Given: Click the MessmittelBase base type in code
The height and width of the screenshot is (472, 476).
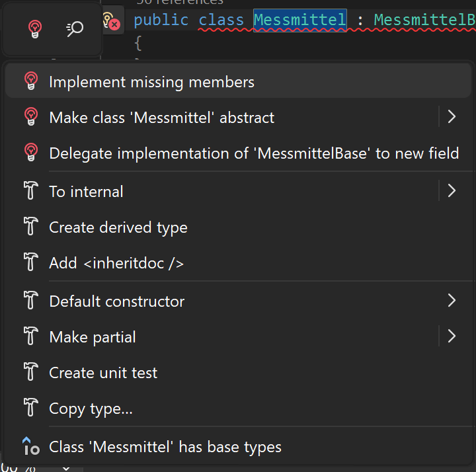Looking at the screenshot, I should tap(424, 20).
